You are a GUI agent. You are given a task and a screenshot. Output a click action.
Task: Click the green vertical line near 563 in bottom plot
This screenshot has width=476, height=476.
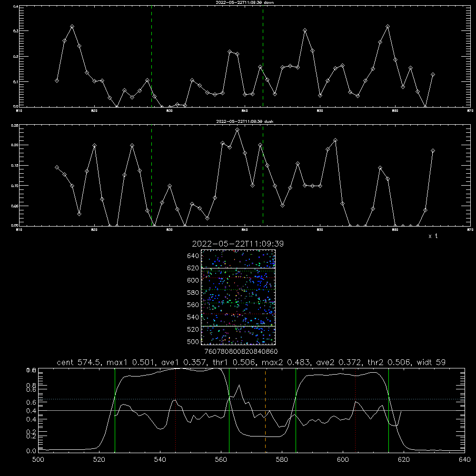click(x=229, y=410)
